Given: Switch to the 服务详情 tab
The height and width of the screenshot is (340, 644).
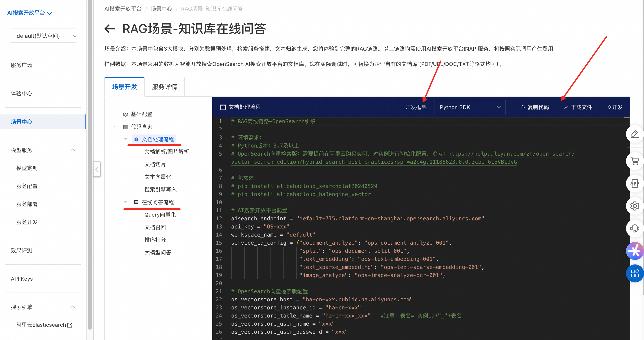Looking at the screenshot, I should pyautogui.click(x=165, y=87).
